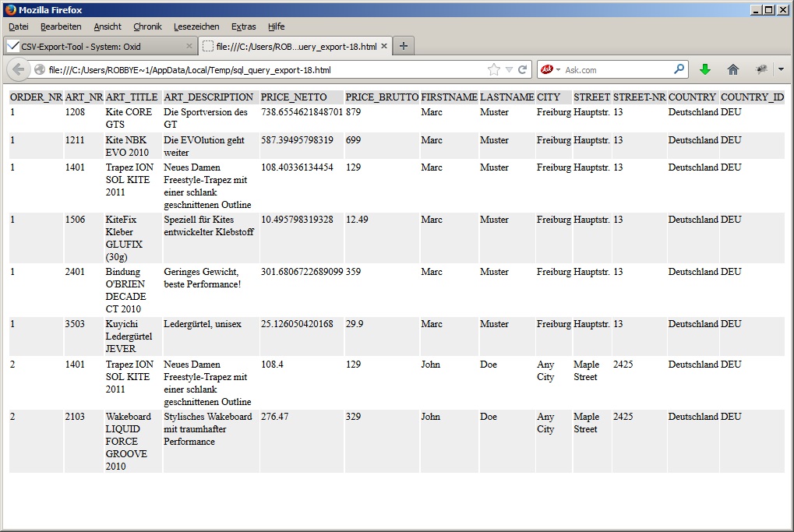
Task: Click the globe site identity icon
Action: 40,70
